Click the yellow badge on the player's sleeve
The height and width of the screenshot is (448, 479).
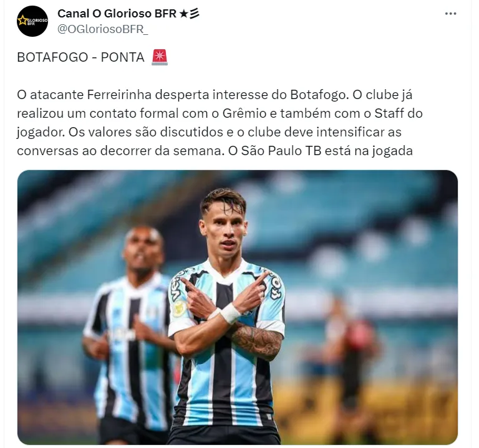180,308
